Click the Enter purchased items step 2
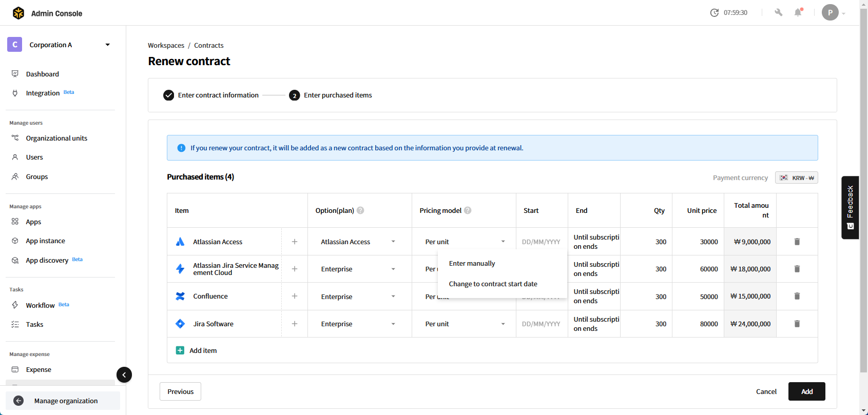Screen dimensions: 868x415 331,95
